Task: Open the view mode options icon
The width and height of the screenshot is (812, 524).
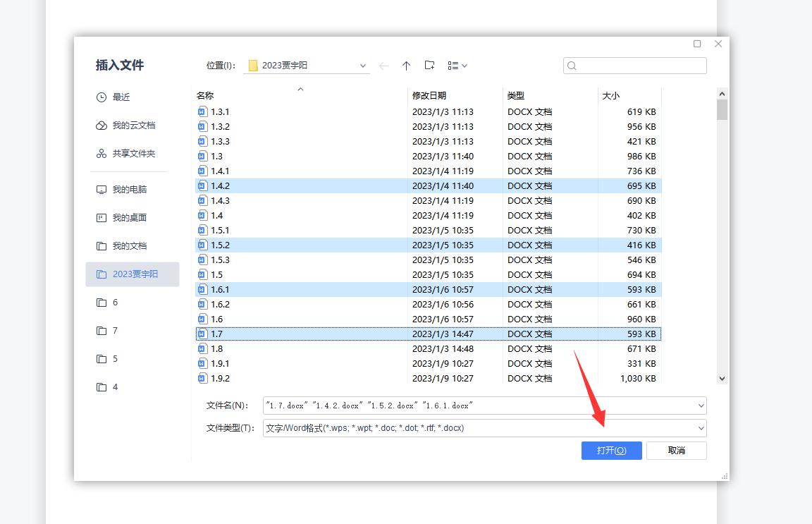Action: coord(457,66)
